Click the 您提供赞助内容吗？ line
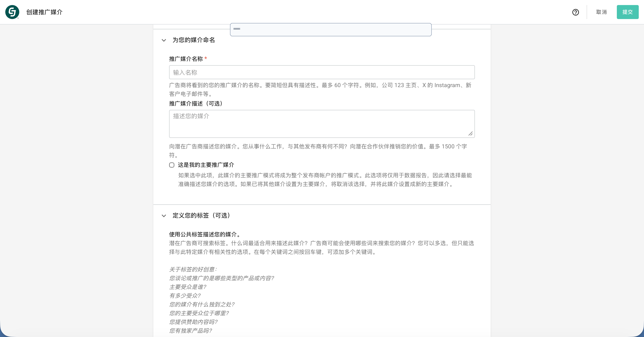Screen dimensions: 644x337 [193, 322]
